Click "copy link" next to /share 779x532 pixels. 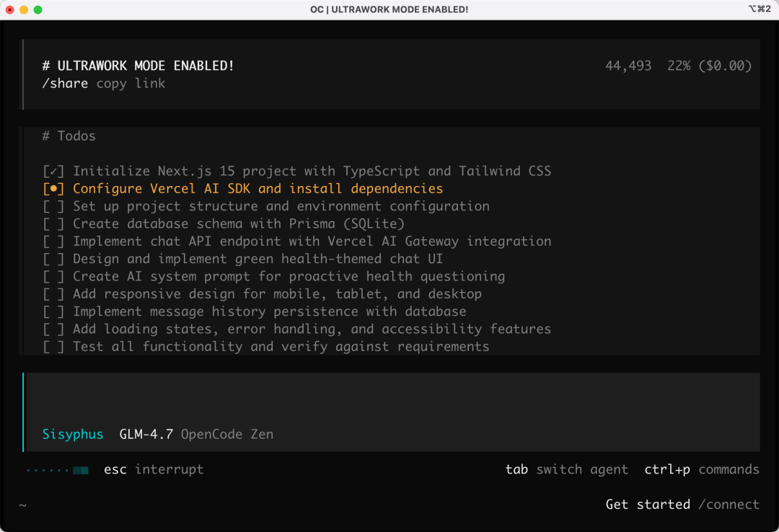(x=131, y=84)
